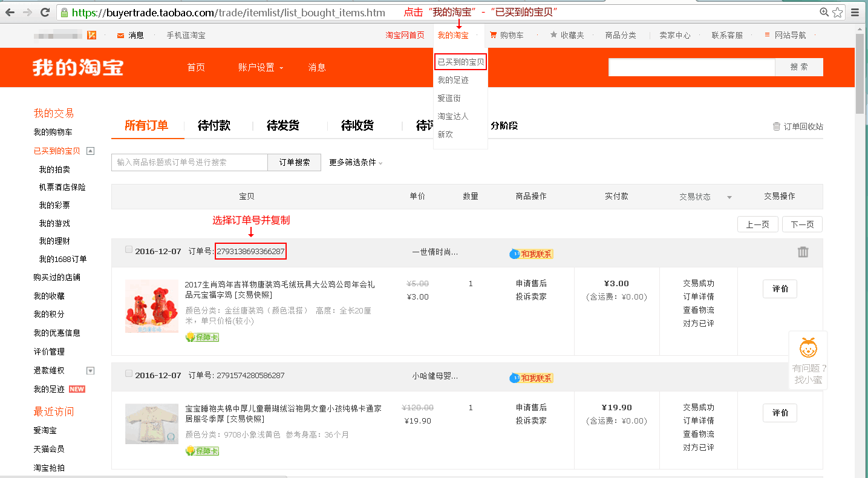The width and height of the screenshot is (868, 478).
Task: Click the NEW badge beside 我的足迹
Action: [77, 389]
